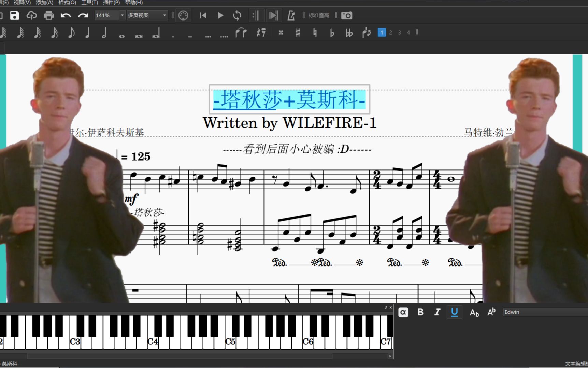Click the Save score icon
The width and height of the screenshot is (588, 368).
(14, 15)
